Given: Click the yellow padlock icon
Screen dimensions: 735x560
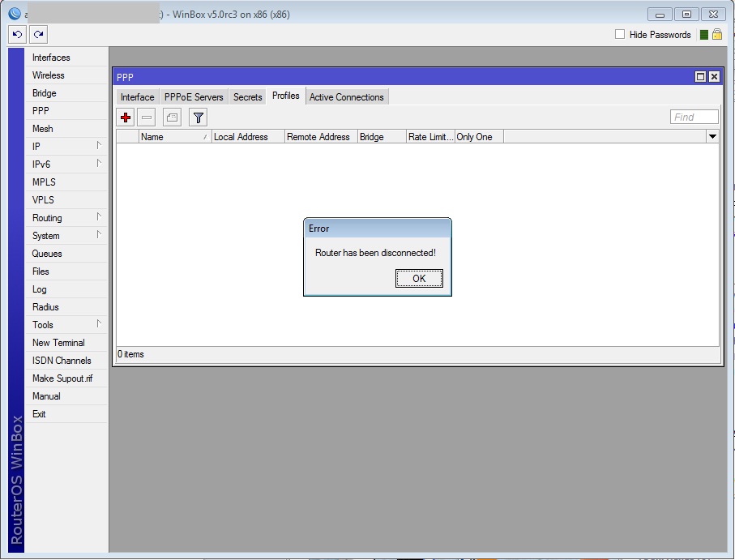Looking at the screenshot, I should (x=716, y=34).
